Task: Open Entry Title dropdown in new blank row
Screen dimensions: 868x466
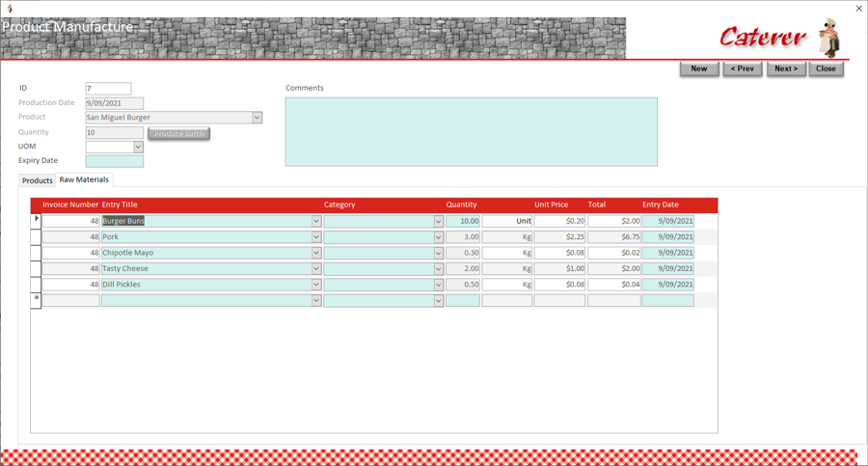Action: click(316, 300)
